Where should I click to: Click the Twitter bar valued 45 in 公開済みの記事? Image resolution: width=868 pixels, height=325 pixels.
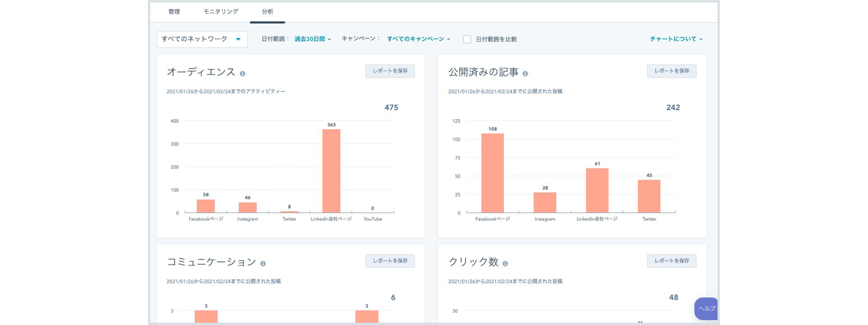click(649, 196)
